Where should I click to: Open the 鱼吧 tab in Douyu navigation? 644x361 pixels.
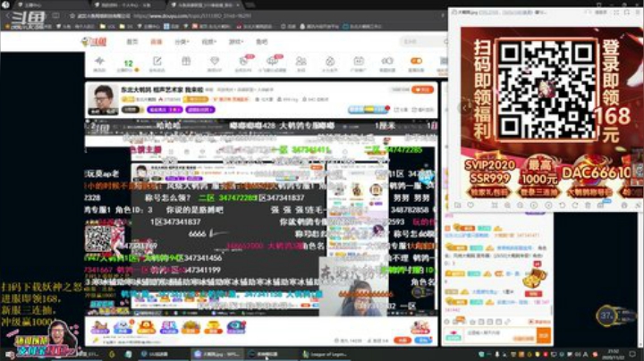(x=261, y=42)
